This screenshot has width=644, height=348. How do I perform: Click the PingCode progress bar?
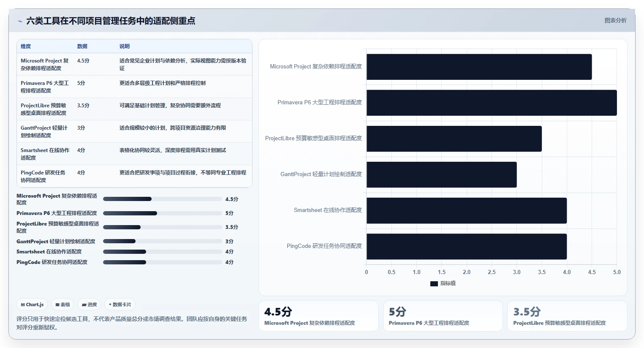pos(163,262)
